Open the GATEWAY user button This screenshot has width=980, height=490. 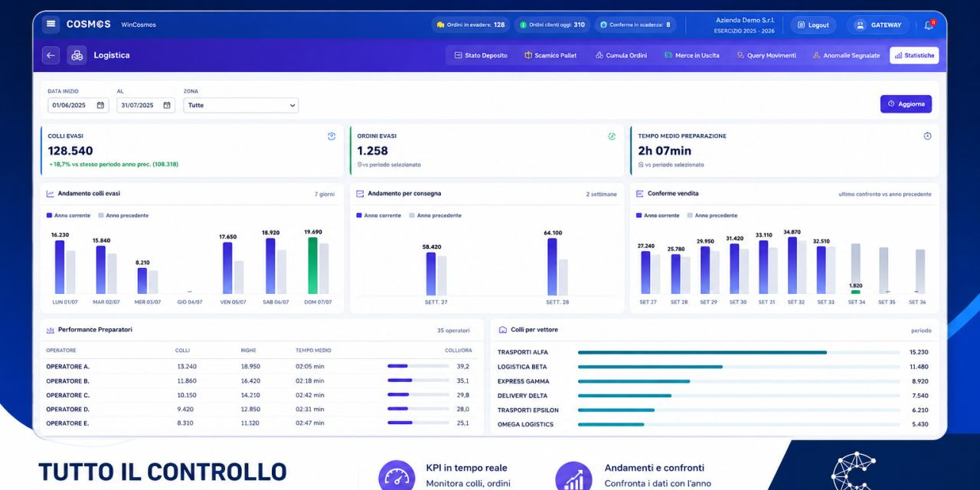[878, 25]
